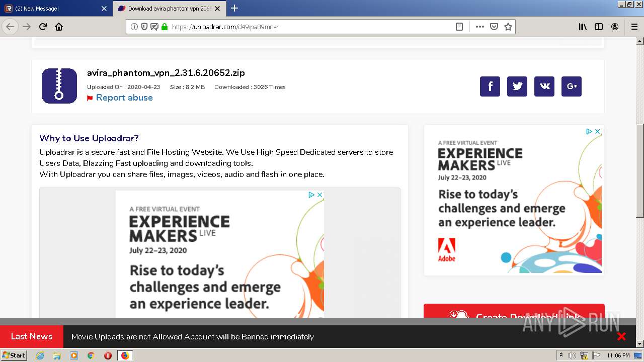Select the Firefox taskbar button
This screenshot has width=644, height=362.
click(x=125, y=355)
